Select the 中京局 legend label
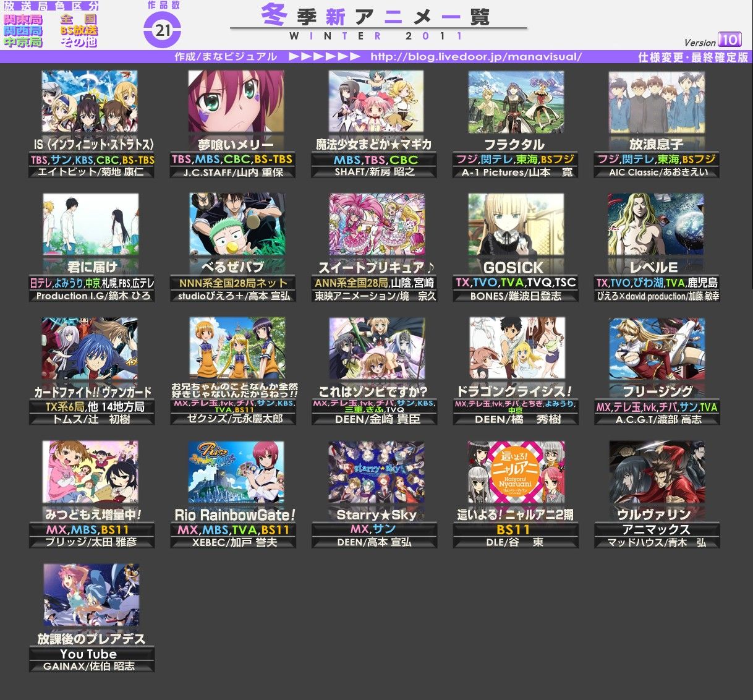 23,41
